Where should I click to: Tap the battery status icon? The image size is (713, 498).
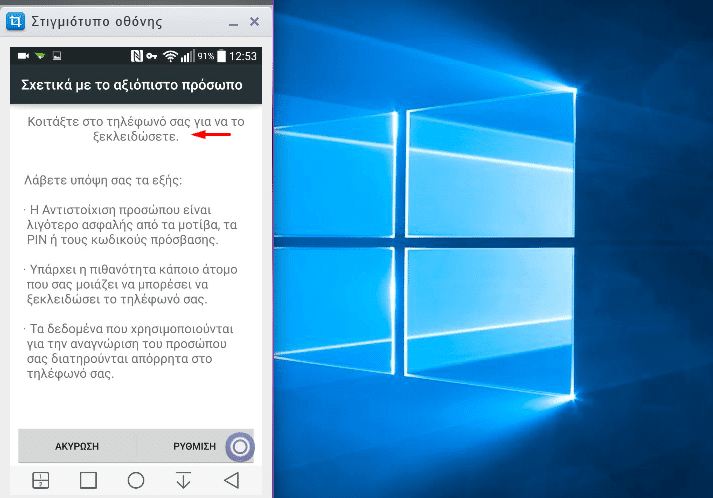click(x=221, y=56)
